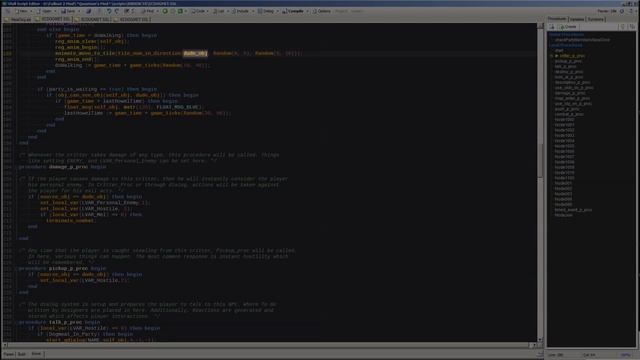The image size is (640, 360).
Task: Click the icon left of Create button
Action: [x=551, y=27]
